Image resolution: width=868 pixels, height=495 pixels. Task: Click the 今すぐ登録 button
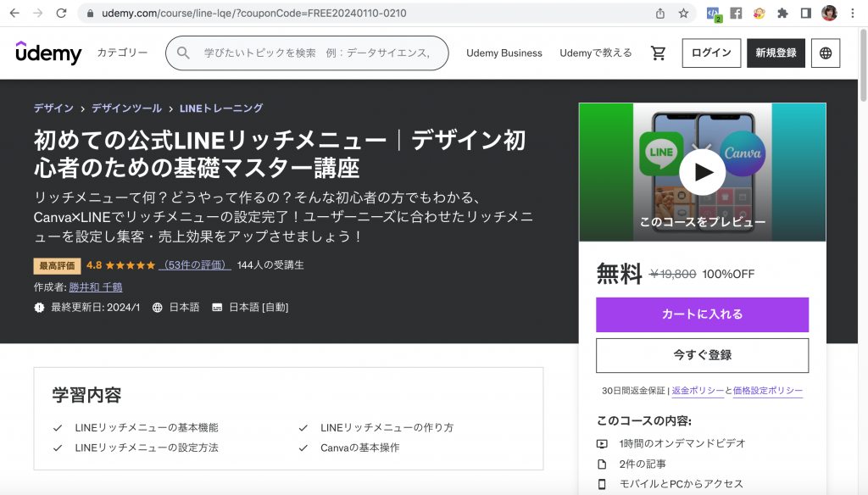coord(702,355)
